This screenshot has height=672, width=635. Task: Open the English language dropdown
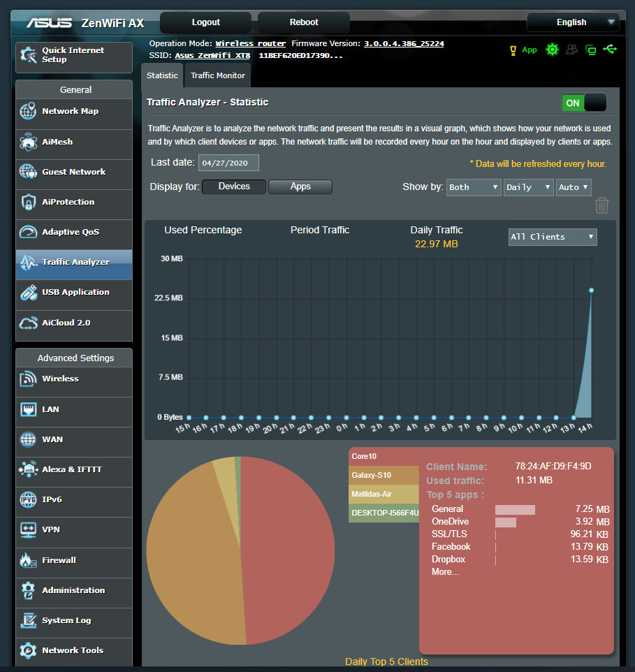tap(573, 22)
